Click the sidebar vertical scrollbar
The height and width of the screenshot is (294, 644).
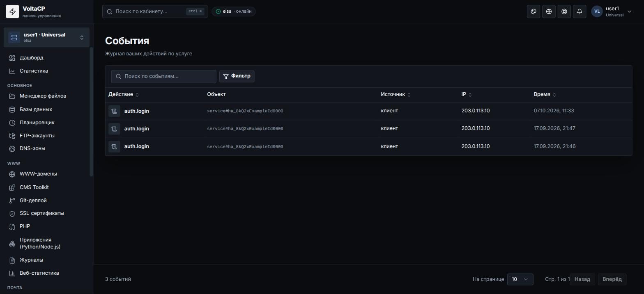(91, 112)
